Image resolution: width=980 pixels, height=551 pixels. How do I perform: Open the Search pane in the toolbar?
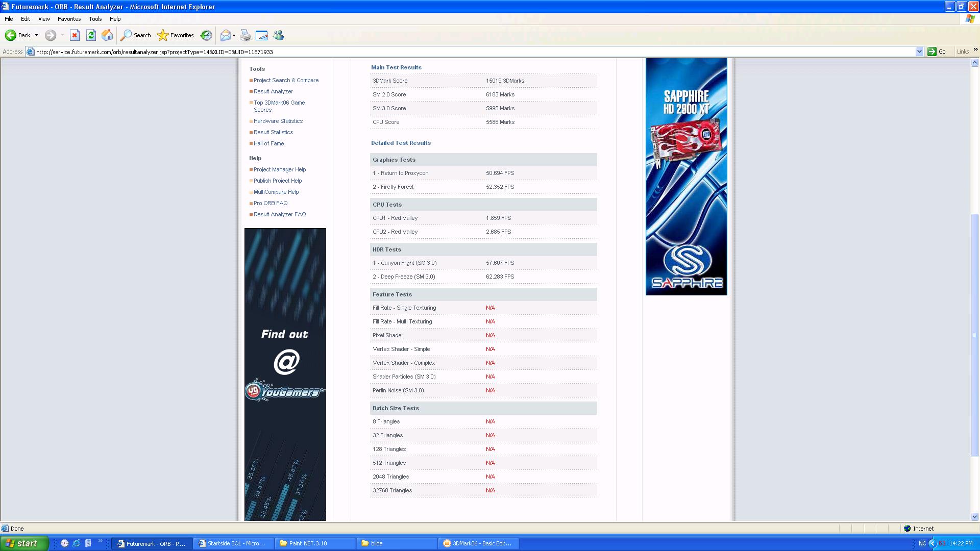pos(136,35)
